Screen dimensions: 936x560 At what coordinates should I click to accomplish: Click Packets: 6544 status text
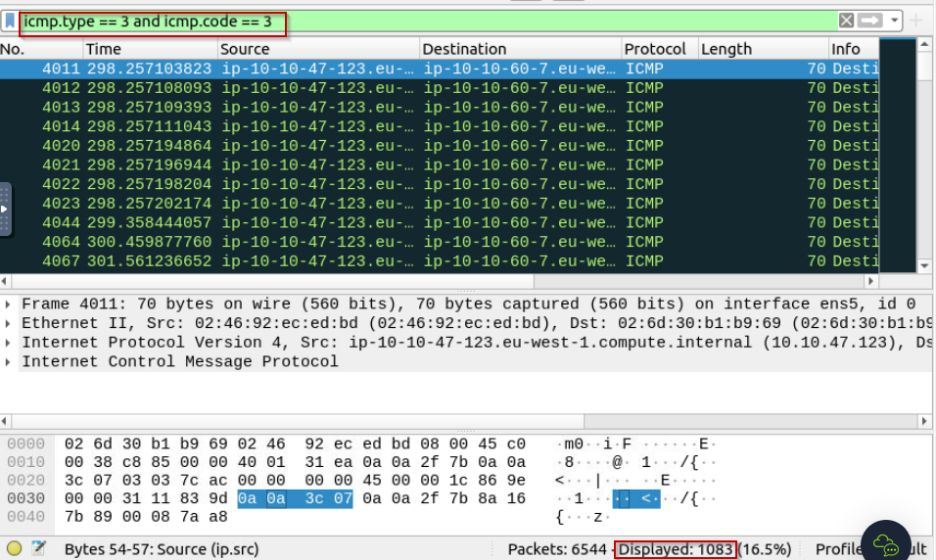pos(556,549)
